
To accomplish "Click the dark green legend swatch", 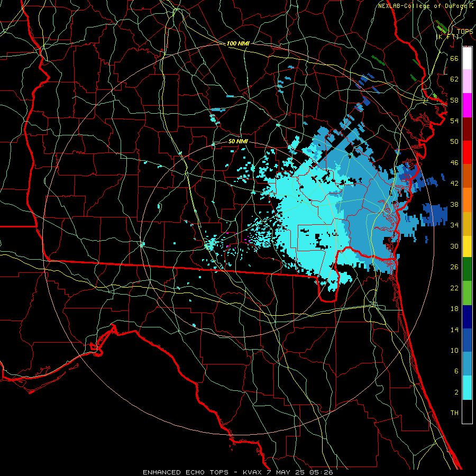I will tap(467, 269).
